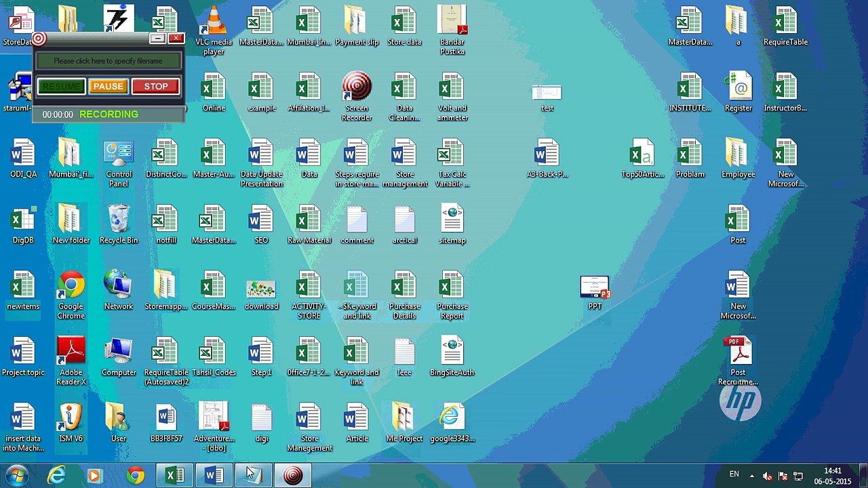
Task: Select the Register C# file icon
Action: (738, 92)
